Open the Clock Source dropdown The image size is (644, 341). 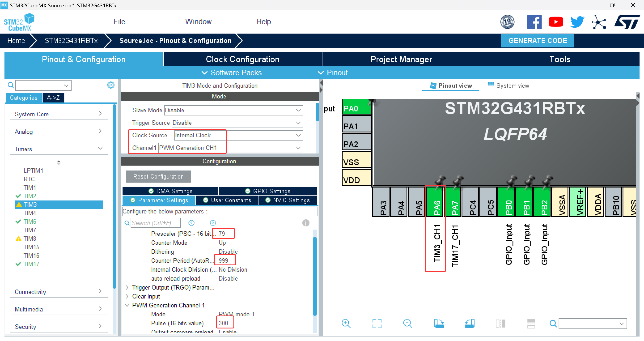pyautogui.click(x=239, y=135)
